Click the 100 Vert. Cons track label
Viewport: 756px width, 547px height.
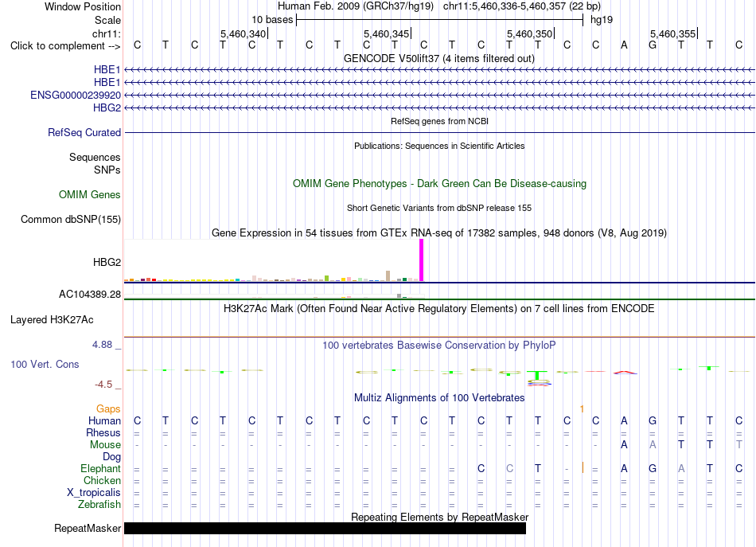tap(45, 364)
